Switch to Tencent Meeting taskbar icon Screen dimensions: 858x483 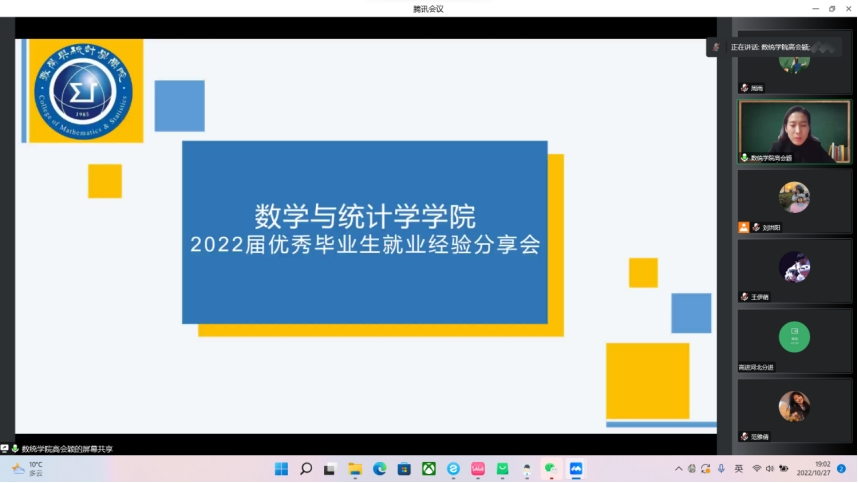(x=576, y=468)
